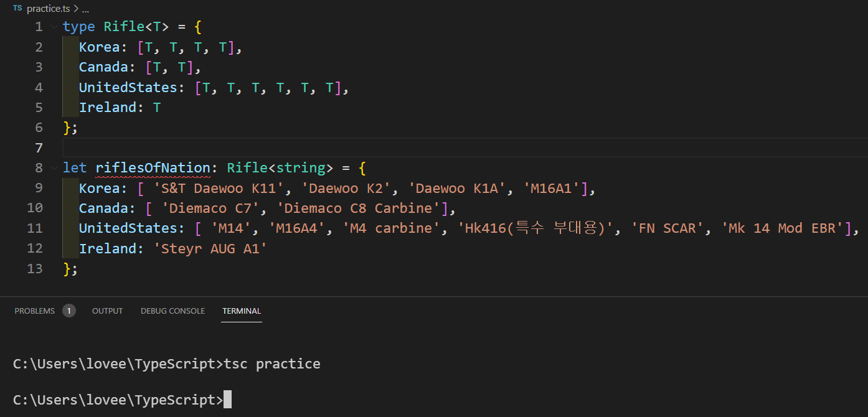Click the 'Mk 14 Mod EBR' string
868x417 pixels.
(783, 228)
